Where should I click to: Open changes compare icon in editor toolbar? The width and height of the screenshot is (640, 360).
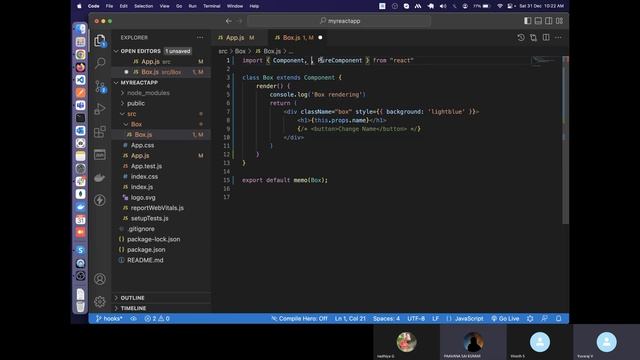click(x=533, y=38)
